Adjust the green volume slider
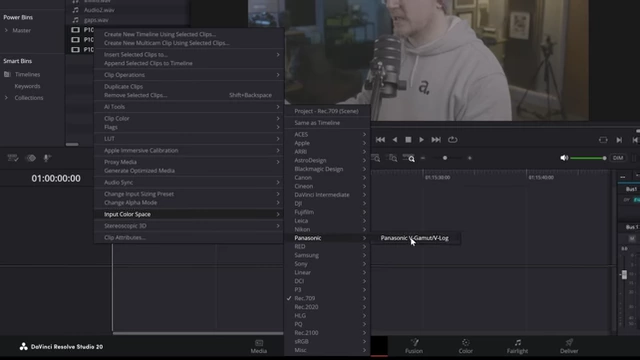This screenshot has height=360, width=640. 588,158
